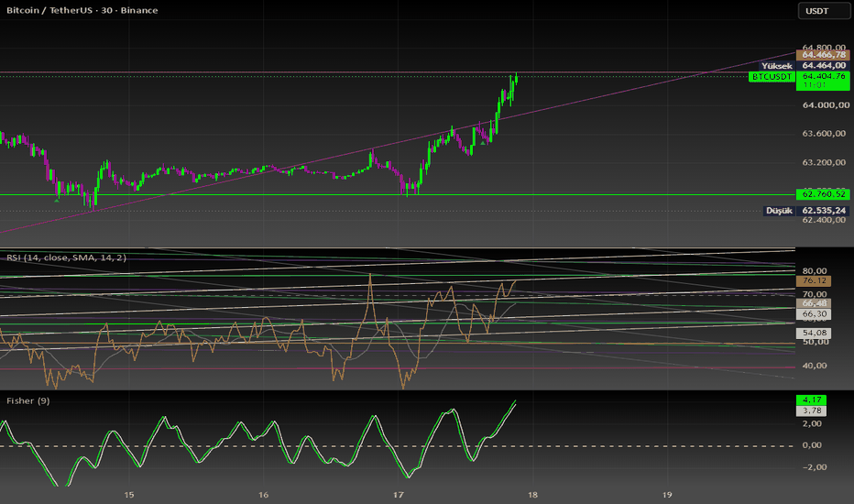Select the Fisher (9) indicator legend
Image resolution: width=854 pixels, height=504 pixels.
tap(27, 400)
